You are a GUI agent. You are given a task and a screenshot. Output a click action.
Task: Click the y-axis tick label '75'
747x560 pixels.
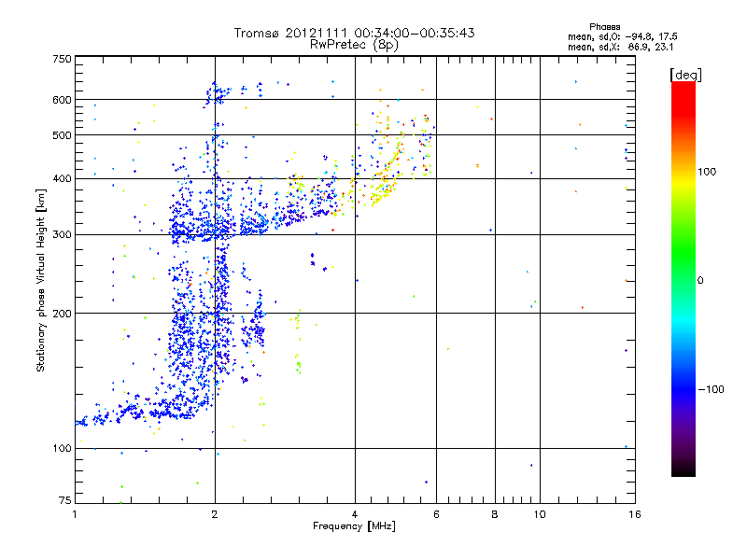tap(65, 500)
